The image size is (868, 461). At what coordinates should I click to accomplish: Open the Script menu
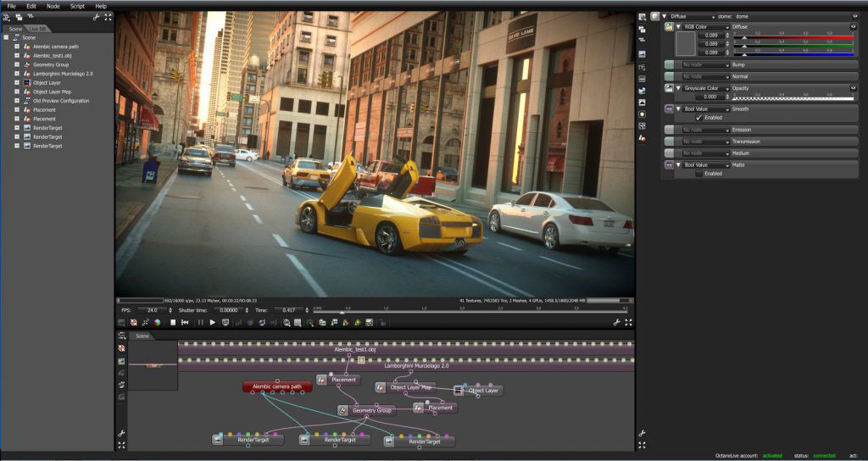(x=77, y=6)
